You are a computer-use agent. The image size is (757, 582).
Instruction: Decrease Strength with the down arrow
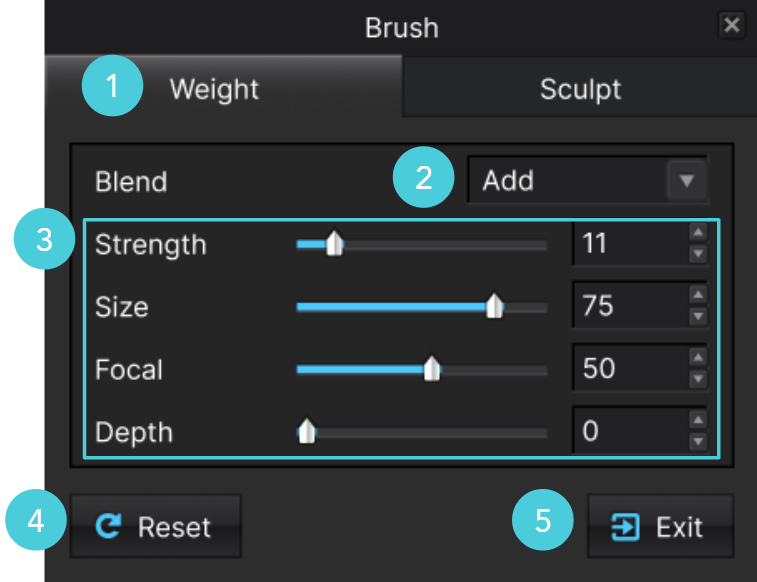[x=698, y=253]
